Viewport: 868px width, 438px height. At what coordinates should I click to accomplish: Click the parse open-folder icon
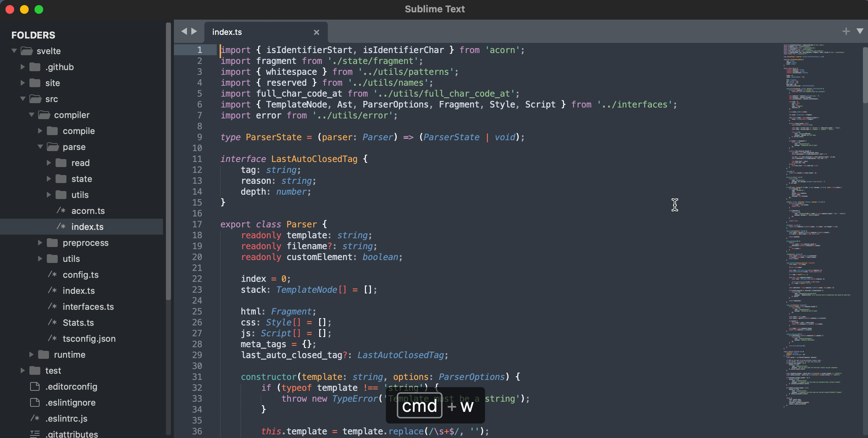53,147
